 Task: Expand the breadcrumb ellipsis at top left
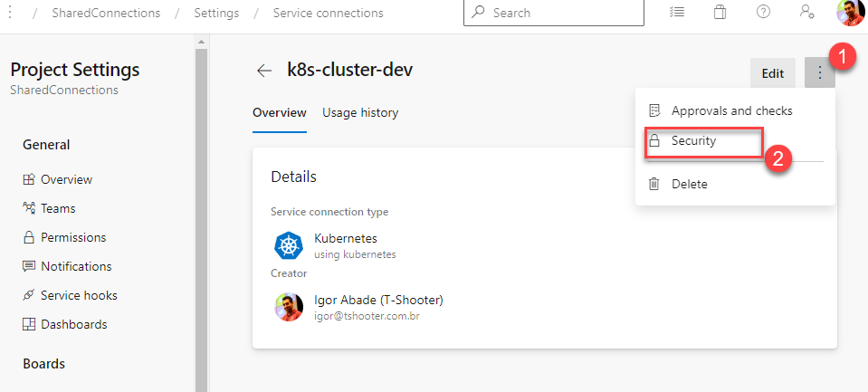click(11, 13)
